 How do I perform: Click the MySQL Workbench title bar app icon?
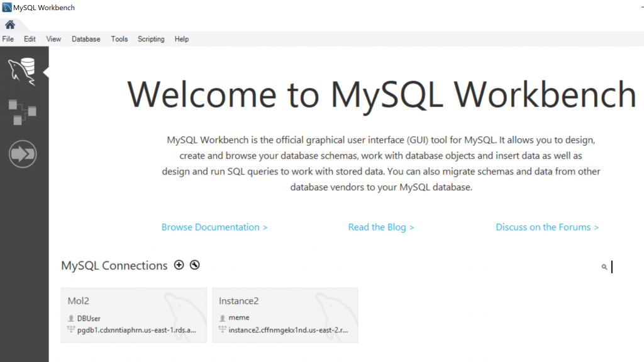pyautogui.click(x=6, y=8)
